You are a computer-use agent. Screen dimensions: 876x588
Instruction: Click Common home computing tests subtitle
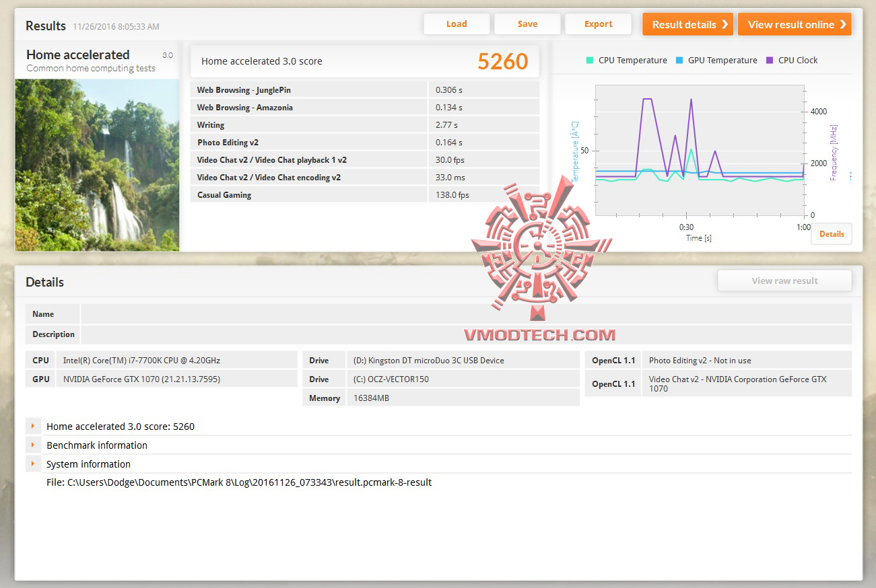(x=91, y=68)
